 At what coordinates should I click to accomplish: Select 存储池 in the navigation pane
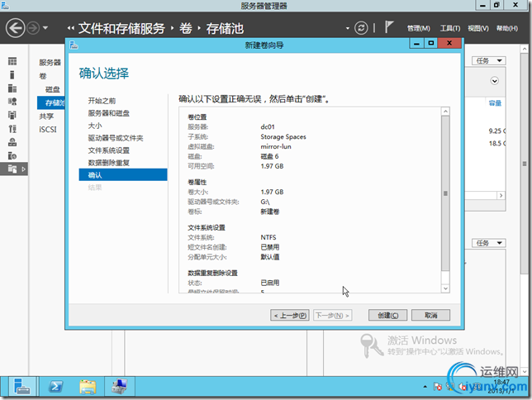[51, 102]
